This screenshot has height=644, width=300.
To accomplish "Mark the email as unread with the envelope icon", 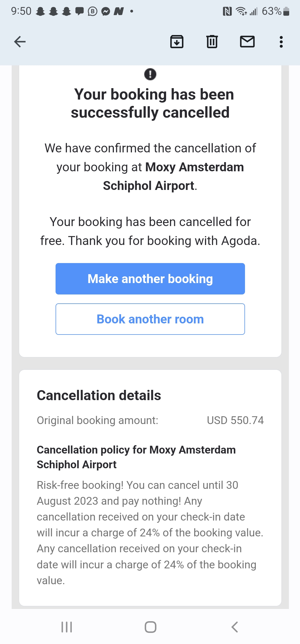I will tap(247, 42).
